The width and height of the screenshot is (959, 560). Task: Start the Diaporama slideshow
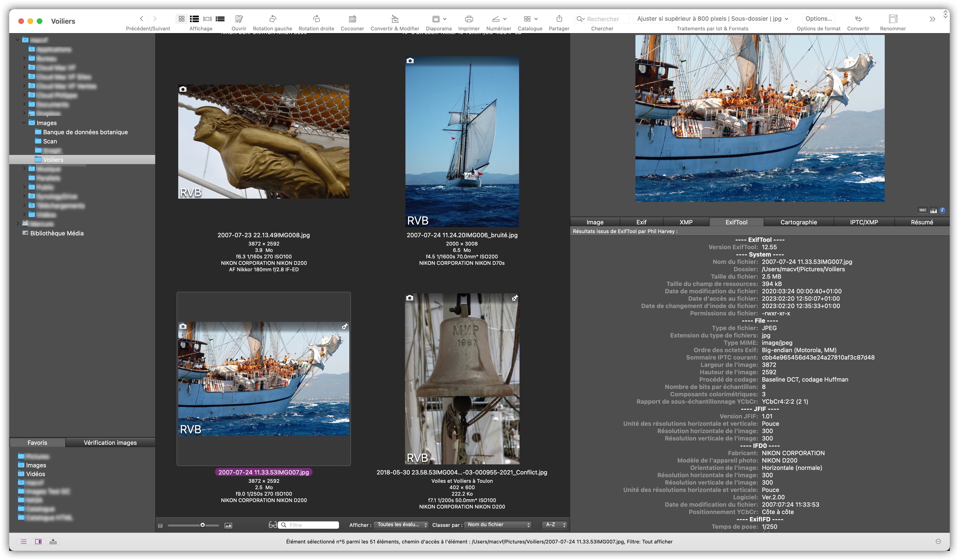(x=436, y=19)
